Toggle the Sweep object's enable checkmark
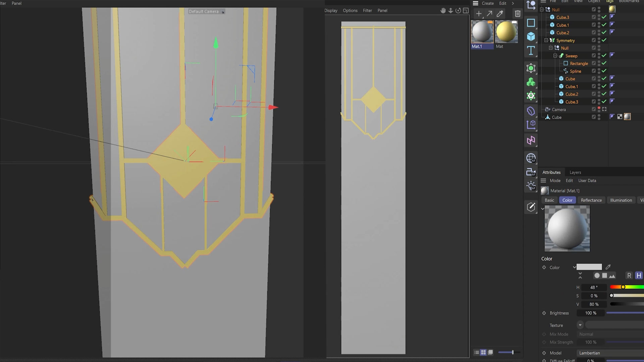This screenshot has height=362, width=644. (604, 56)
